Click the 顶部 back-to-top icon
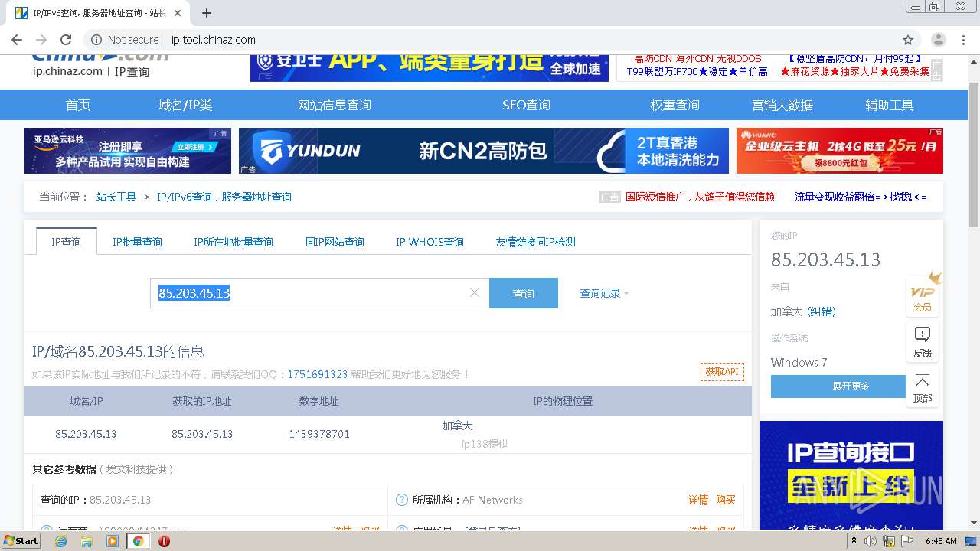Viewport: 980px width, 551px height. click(x=923, y=388)
